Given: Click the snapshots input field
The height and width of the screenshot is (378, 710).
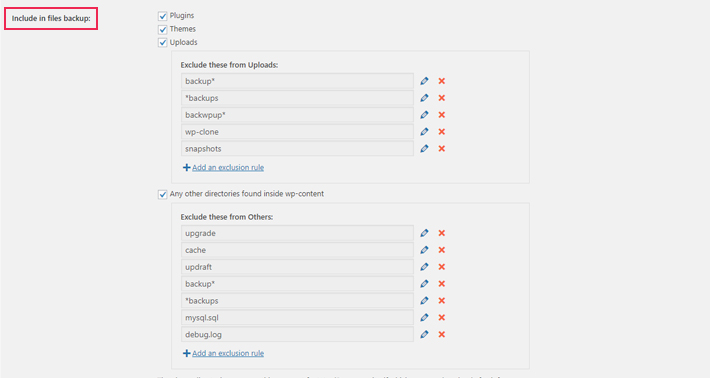Looking at the screenshot, I should click(x=297, y=148).
